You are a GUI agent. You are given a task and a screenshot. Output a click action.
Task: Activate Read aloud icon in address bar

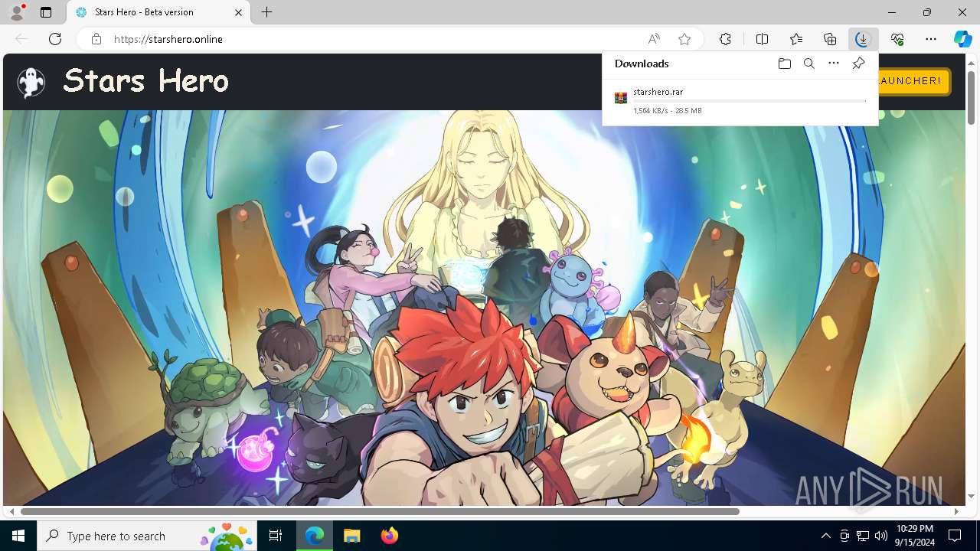coord(654,39)
